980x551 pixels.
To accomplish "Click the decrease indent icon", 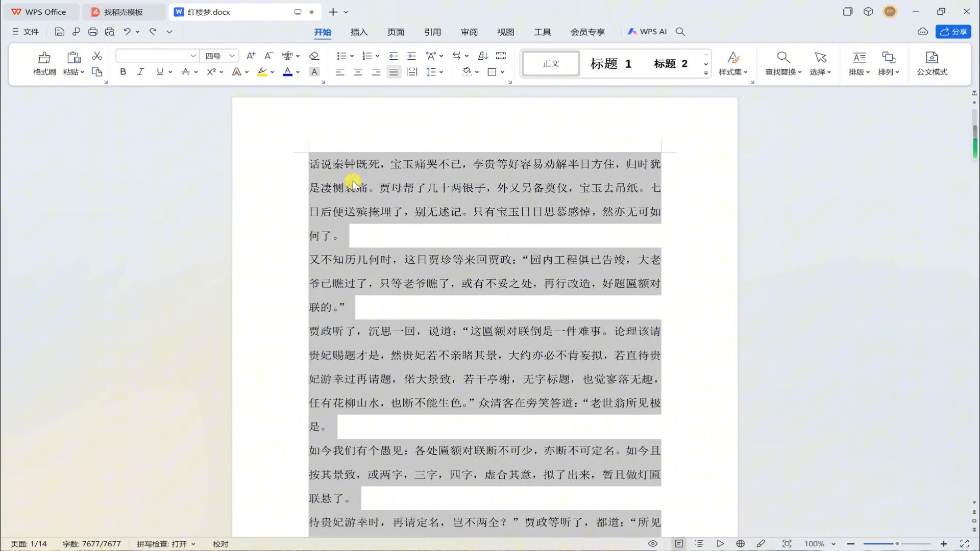I will click(x=394, y=56).
